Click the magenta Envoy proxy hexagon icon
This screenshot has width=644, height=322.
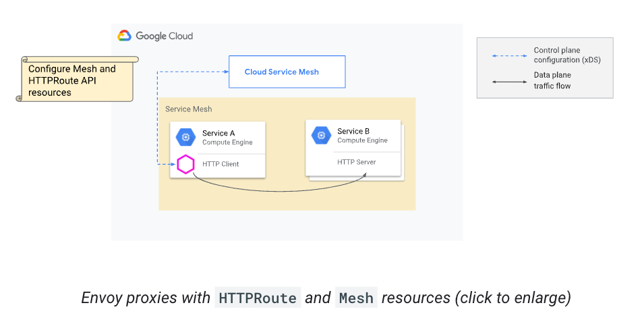coord(185,165)
